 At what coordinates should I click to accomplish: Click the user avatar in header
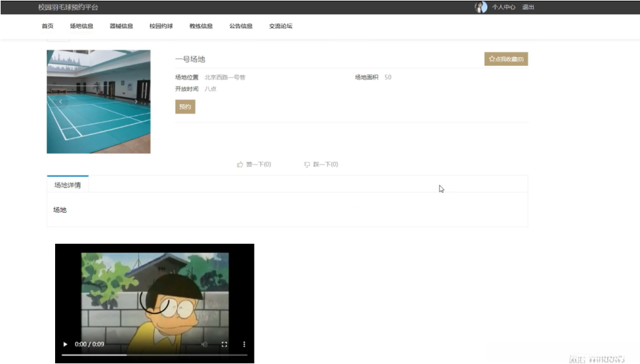coord(481,7)
